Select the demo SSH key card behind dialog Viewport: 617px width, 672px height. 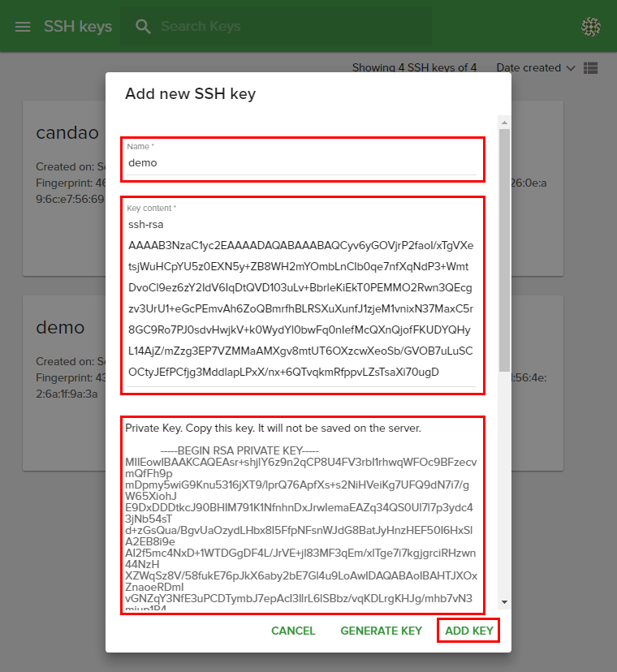[x=62, y=349]
